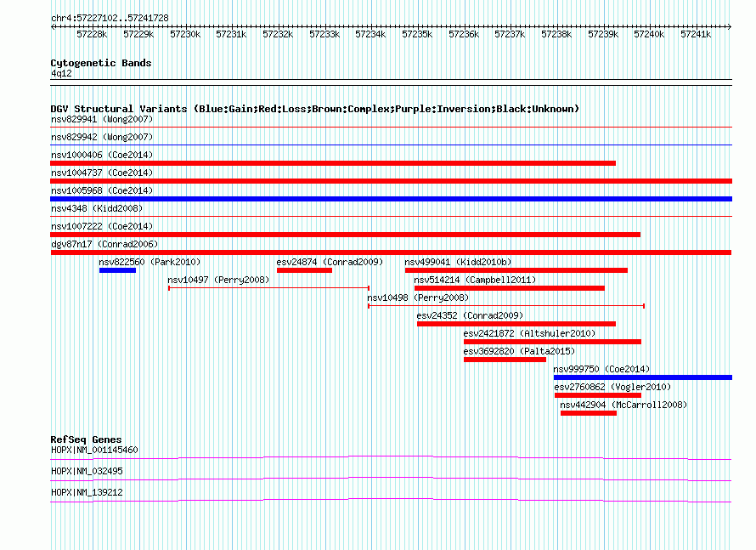Image resolution: width=756 pixels, height=550 pixels.
Task: Click the nsv999750 (Coe2014) label
Action: click(x=601, y=369)
